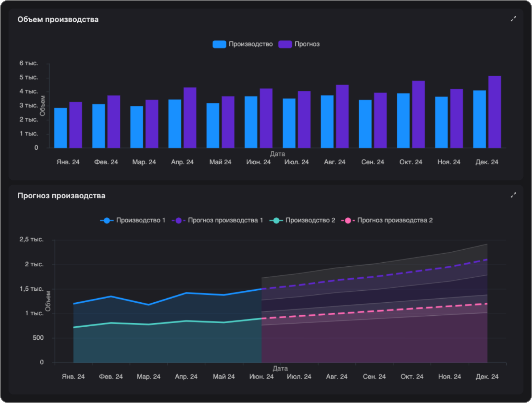Click the purple Прогноз legend swatch in bar chart
The width and height of the screenshot is (532, 403).
[285, 44]
